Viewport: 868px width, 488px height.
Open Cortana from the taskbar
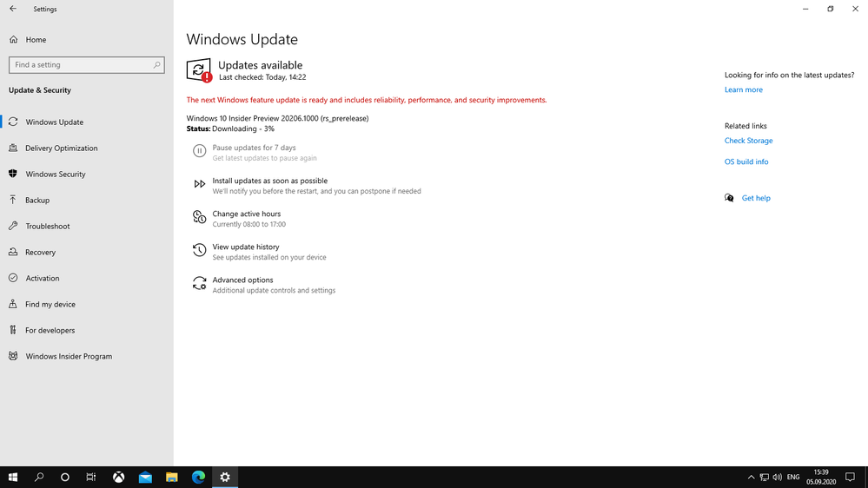(65, 477)
